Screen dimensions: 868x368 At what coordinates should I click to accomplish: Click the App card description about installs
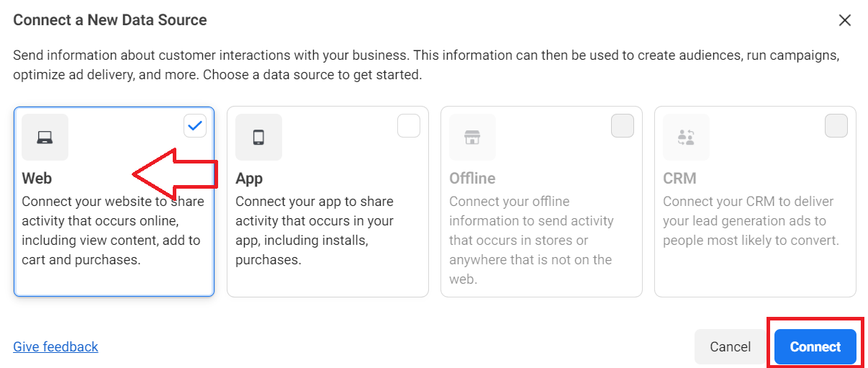(315, 230)
